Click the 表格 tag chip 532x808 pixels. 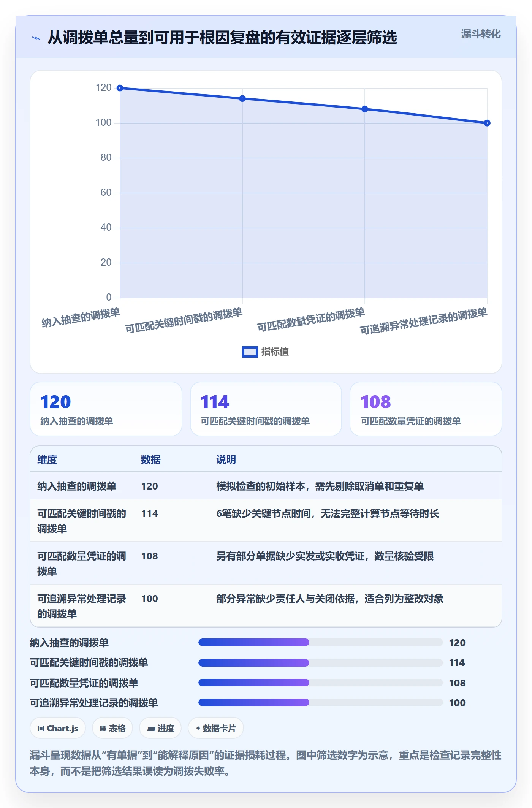(112, 728)
